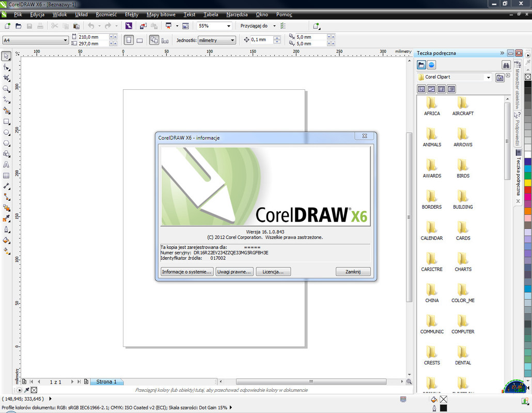Click the Import icon
This screenshot has height=413, width=532.
tap(143, 26)
